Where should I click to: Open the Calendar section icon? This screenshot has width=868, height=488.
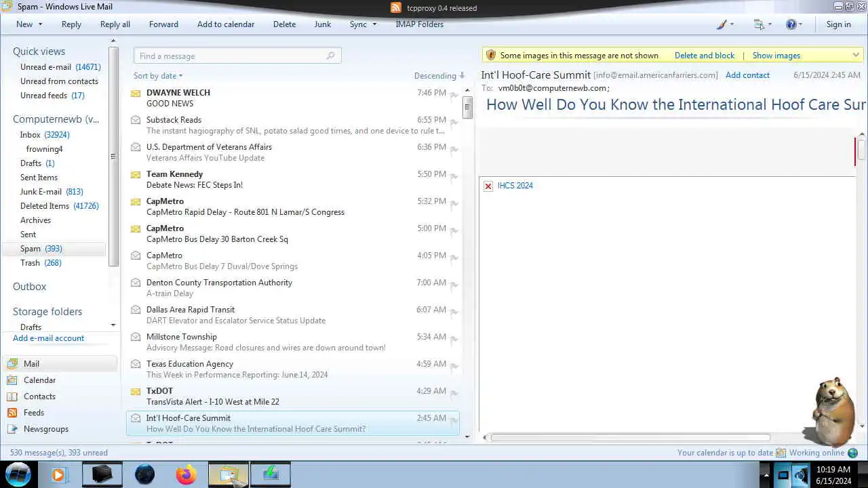(12, 380)
